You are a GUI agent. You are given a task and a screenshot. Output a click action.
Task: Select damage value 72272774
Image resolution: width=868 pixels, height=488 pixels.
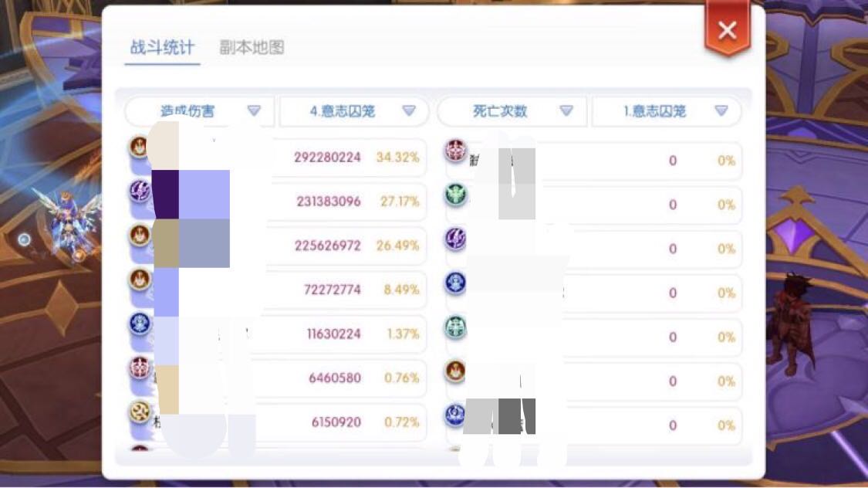[x=332, y=290]
